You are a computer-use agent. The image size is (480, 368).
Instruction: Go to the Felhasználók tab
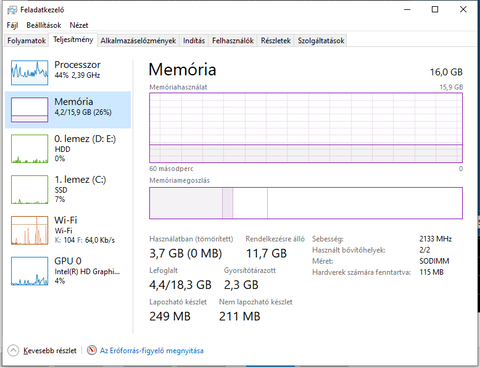(x=233, y=41)
